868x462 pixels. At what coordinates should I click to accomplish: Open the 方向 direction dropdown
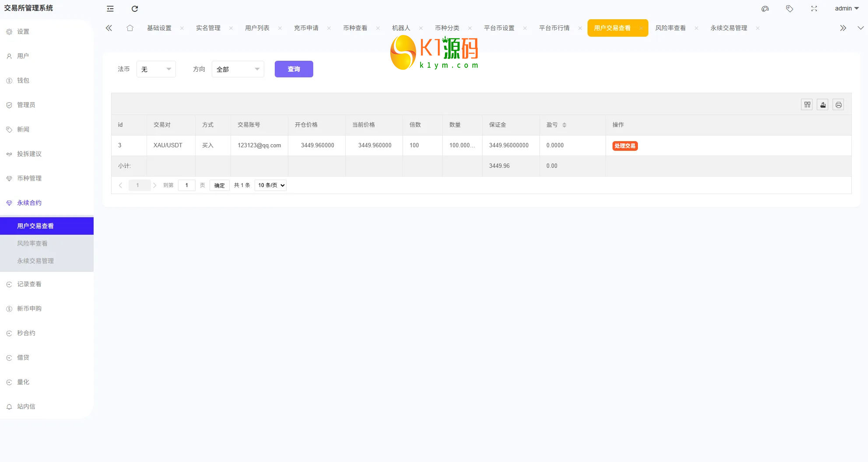pyautogui.click(x=238, y=69)
